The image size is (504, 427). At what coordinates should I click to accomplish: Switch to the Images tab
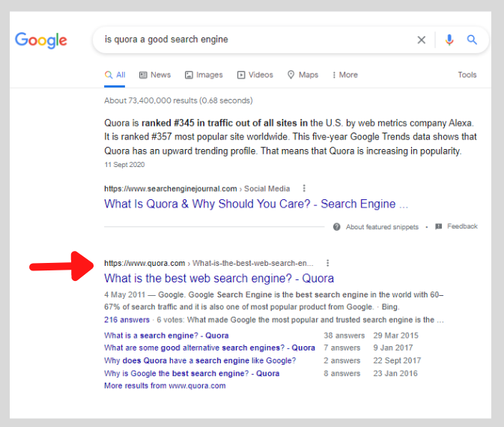(204, 75)
